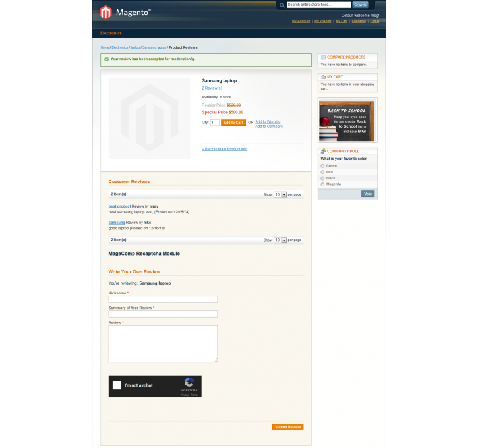478x448 pixels.
Task: Click the Log In link
Action: (x=375, y=21)
